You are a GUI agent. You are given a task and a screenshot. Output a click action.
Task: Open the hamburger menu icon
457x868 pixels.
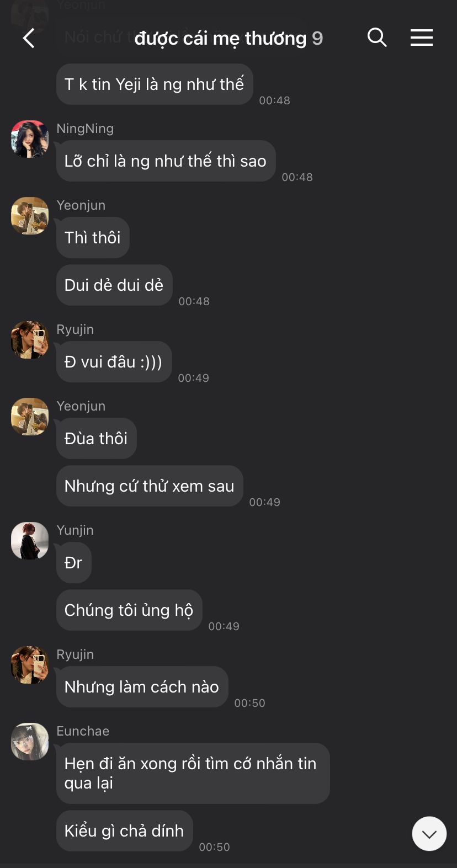coord(422,38)
